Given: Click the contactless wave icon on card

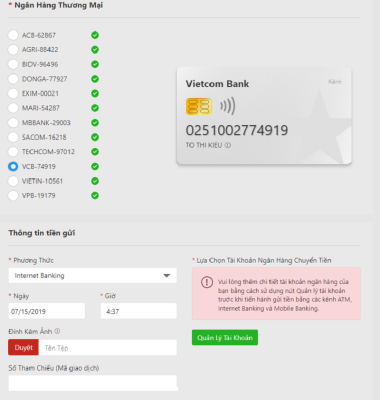Looking at the screenshot, I should tap(228, 106).
